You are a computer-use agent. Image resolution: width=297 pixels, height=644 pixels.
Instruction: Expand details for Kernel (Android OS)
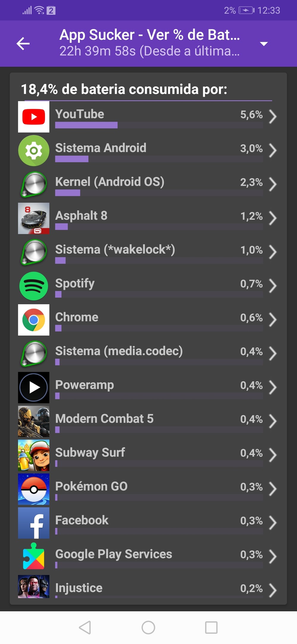273,184
